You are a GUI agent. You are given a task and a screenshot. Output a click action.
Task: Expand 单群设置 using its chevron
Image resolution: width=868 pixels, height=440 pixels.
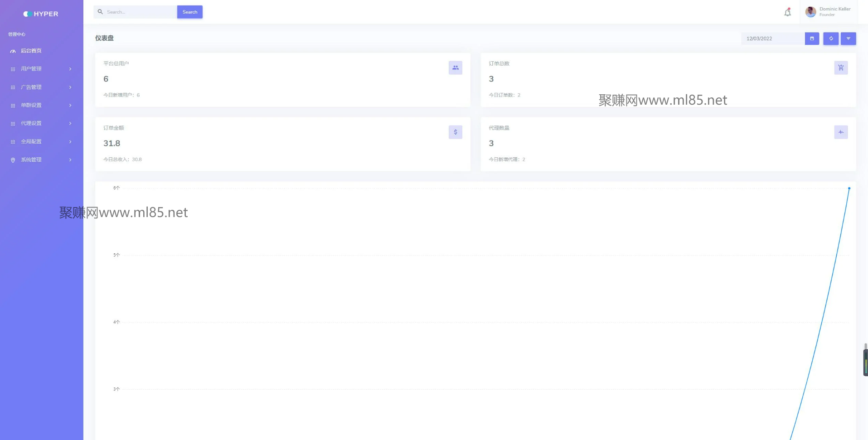click(70, 105)
